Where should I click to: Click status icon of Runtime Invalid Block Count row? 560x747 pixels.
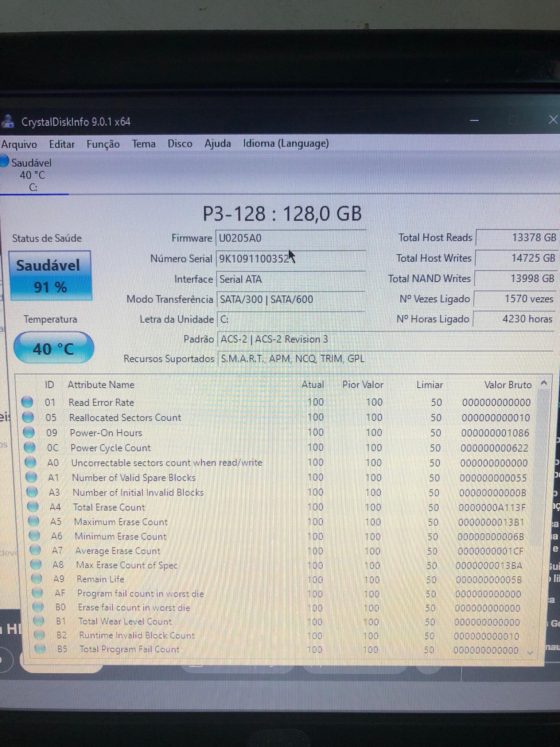click(39, 635)
